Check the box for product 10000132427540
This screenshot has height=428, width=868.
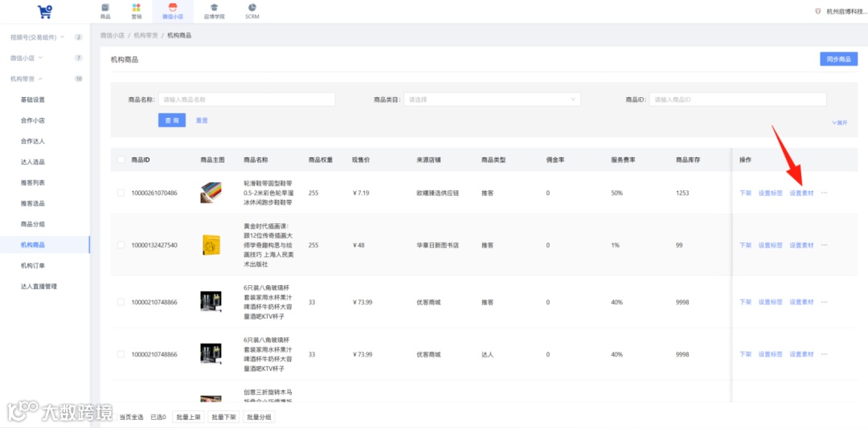click(x=121, y=245)
